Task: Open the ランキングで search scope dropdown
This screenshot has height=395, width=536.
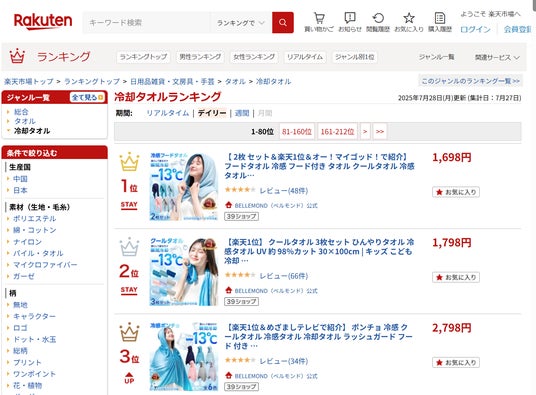Action: click(241, 23)
